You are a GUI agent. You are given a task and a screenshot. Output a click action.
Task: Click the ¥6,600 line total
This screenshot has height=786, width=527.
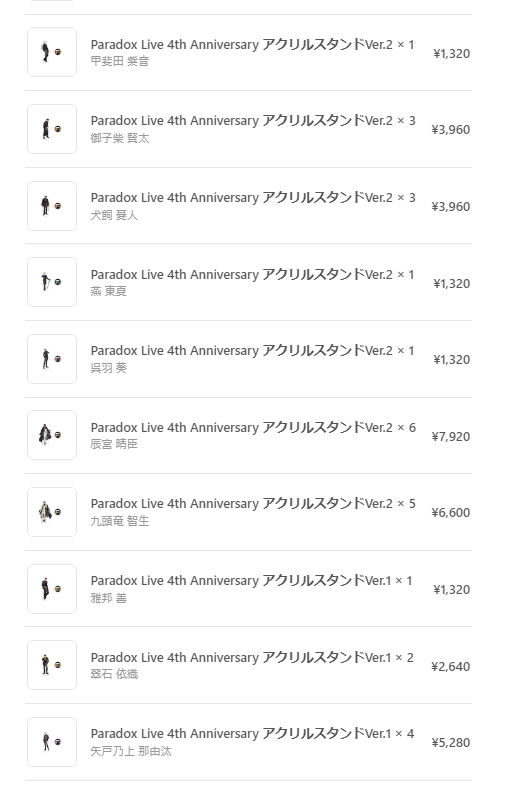(x=451, y=513)
